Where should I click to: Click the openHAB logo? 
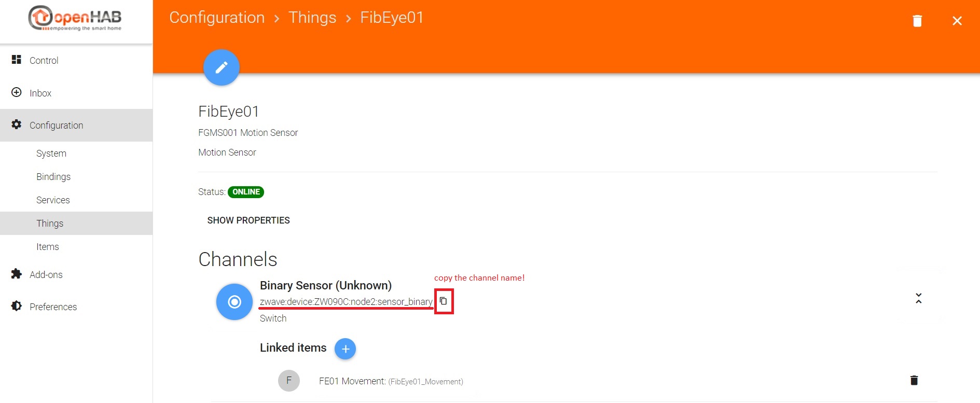75,19
